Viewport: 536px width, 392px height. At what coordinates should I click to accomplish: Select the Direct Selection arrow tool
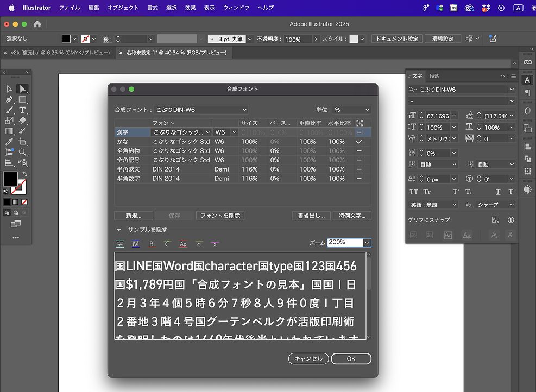point(23,89)
